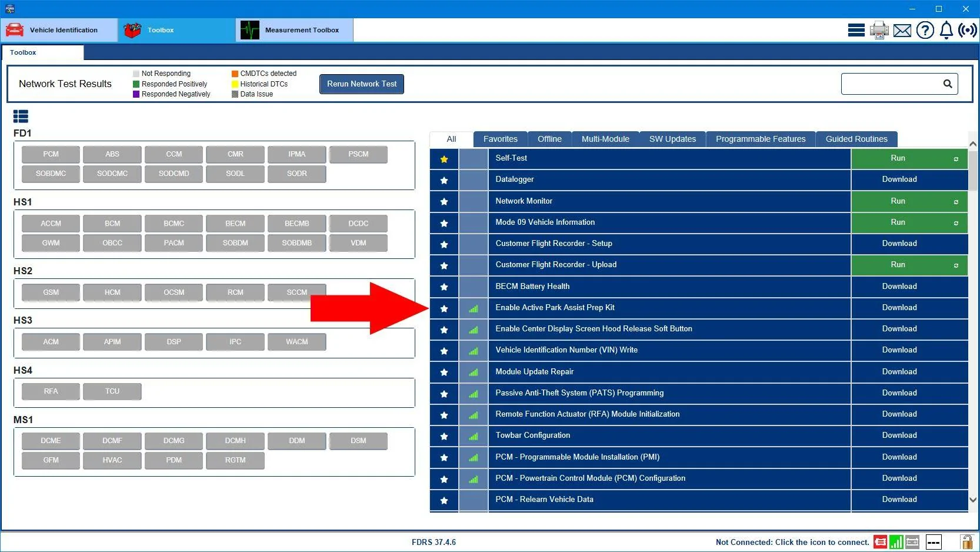
Task: Run Mode 09 Vehicle Information
Action: 909,222
